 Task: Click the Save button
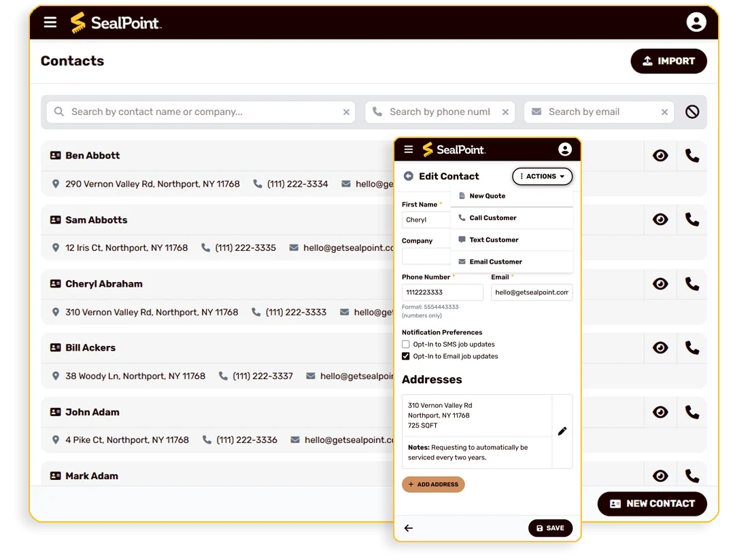click(550, 528)
